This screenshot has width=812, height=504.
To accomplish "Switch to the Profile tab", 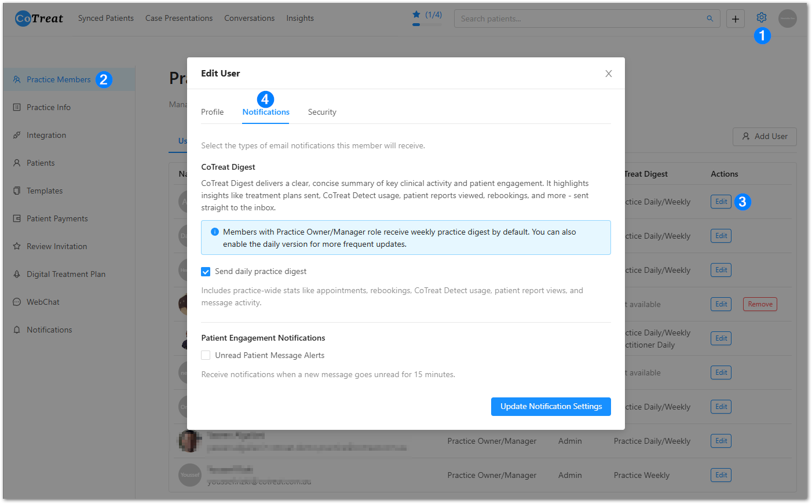I will point(212,112).
